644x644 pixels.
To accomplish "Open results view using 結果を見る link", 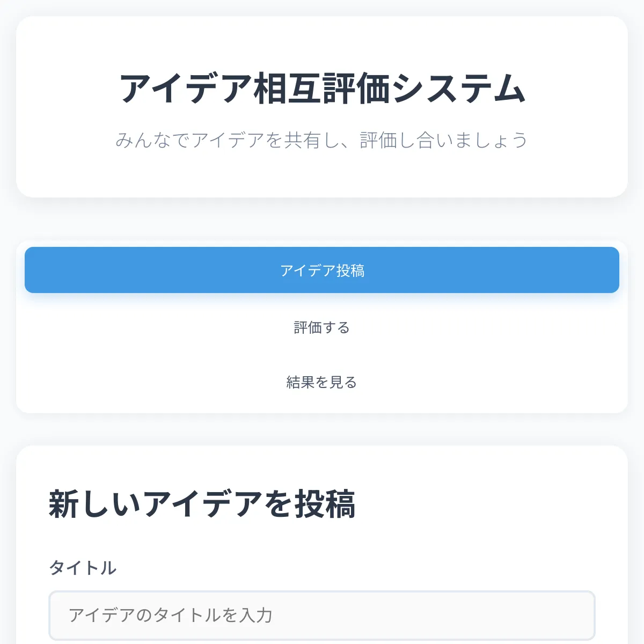I will [x=321, y=382].
